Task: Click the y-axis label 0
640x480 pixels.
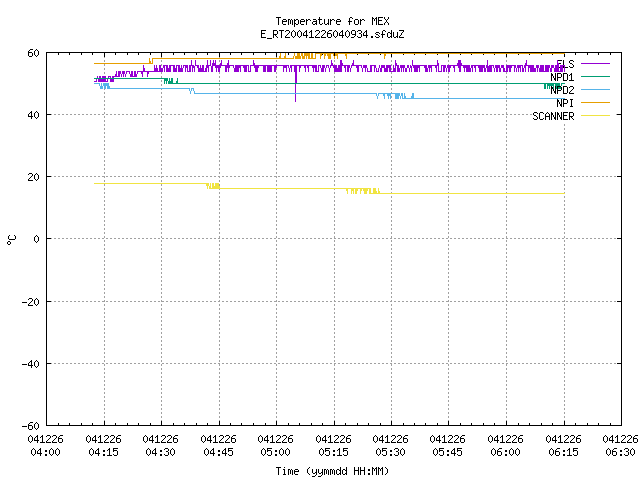Action: [x=36, y=239]
